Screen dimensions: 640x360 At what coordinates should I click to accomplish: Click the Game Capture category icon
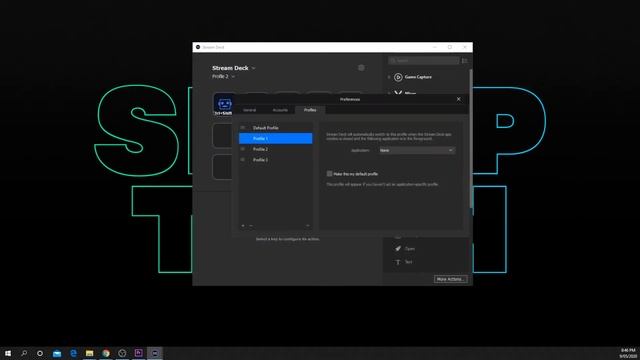398,77
